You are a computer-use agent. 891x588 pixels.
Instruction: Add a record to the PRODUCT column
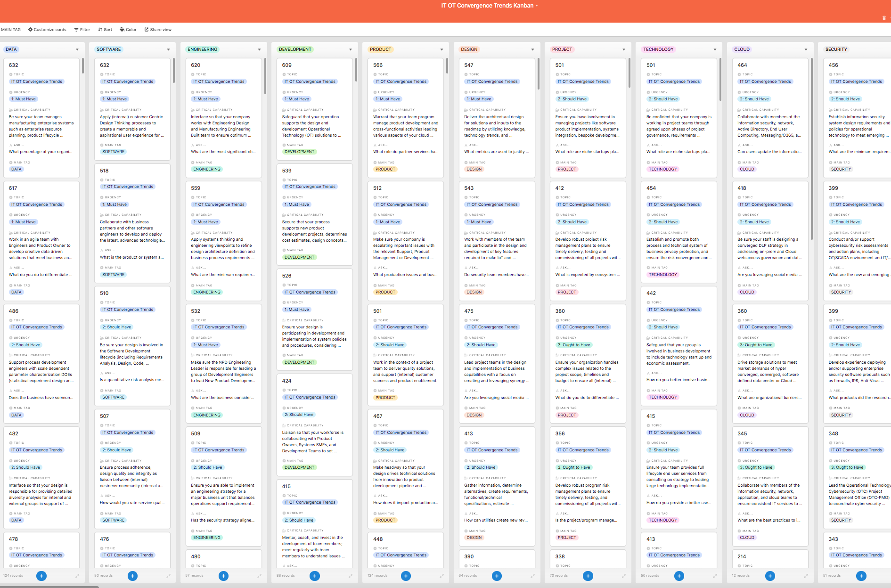(406, 576)
